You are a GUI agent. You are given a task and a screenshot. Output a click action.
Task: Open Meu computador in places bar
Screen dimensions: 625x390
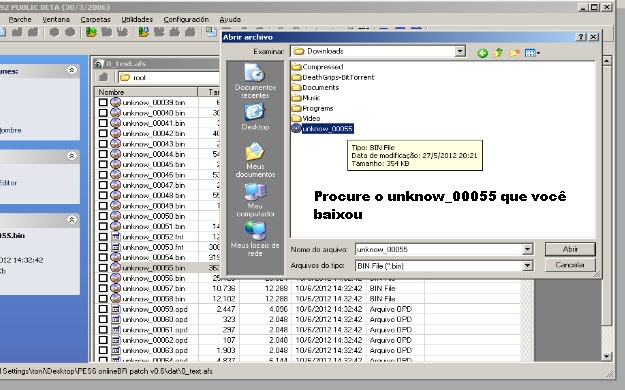click(x=255, y=199)
